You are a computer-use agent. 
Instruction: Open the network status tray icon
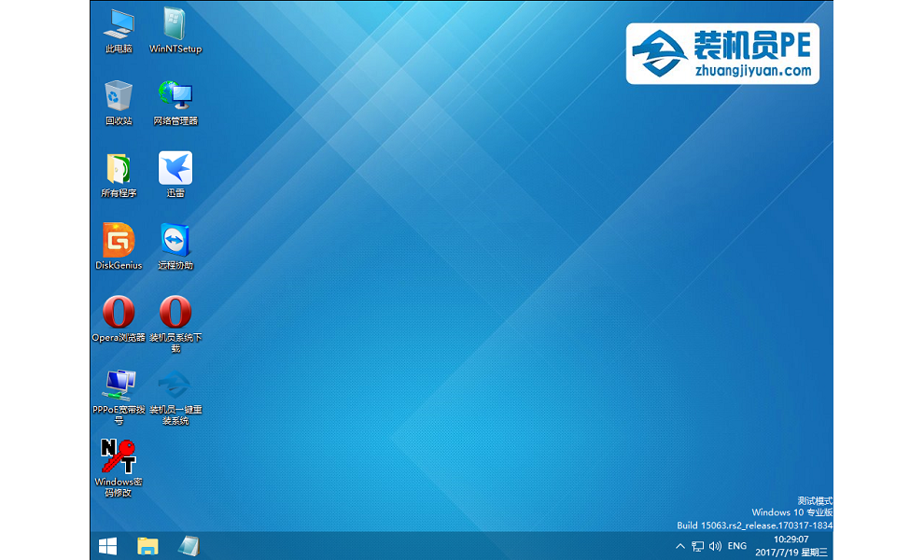coord(698,546)
